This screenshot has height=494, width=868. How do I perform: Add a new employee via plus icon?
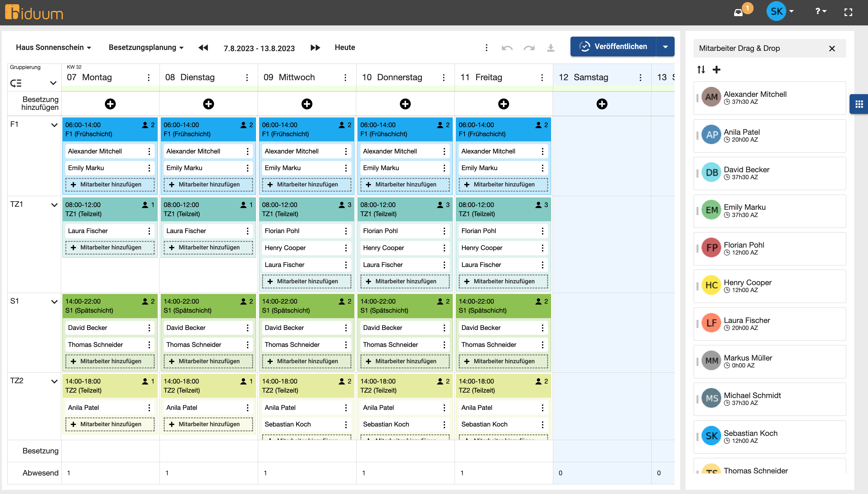[717, 69]
